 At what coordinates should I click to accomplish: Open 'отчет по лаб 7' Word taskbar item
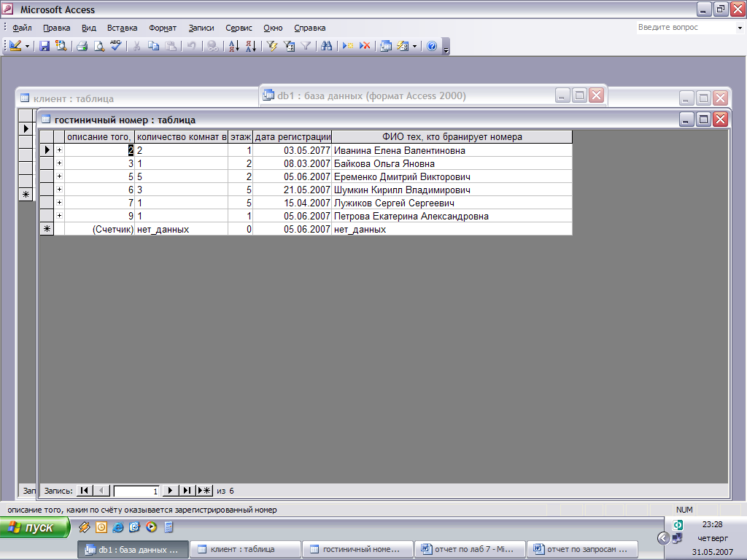471,549
